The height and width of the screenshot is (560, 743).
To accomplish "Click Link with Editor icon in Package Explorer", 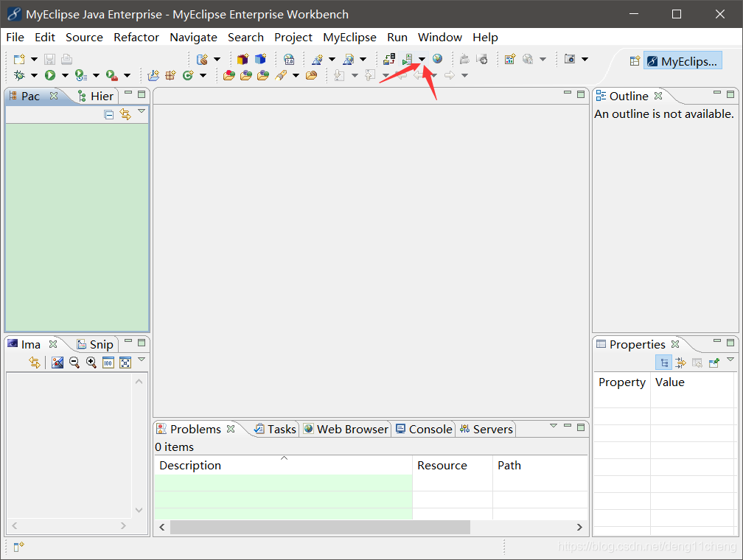I will pos(125,114).
